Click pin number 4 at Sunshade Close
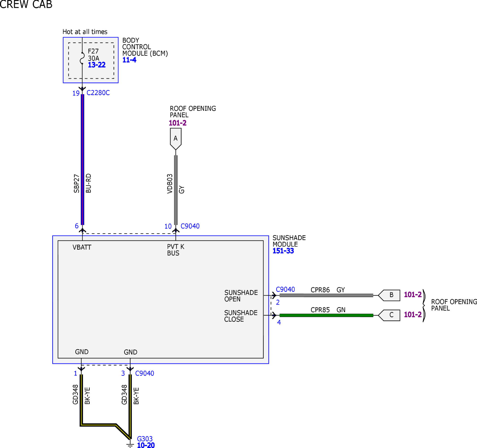 tap(279, 323)
